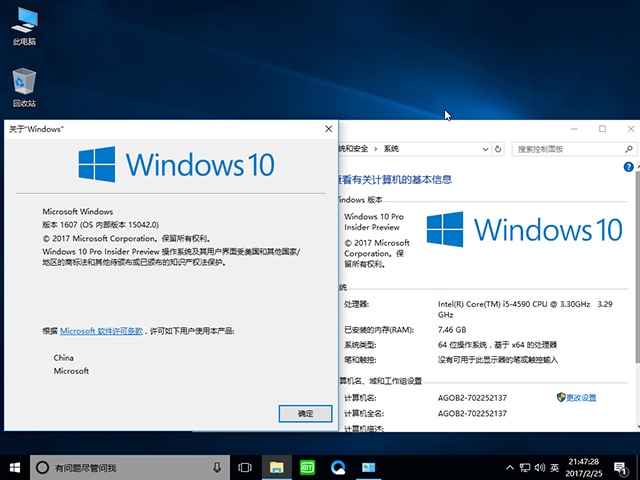Click the blue help question mark icon
This screenshot has width=640, height=480.
click(x=628, y=169)
